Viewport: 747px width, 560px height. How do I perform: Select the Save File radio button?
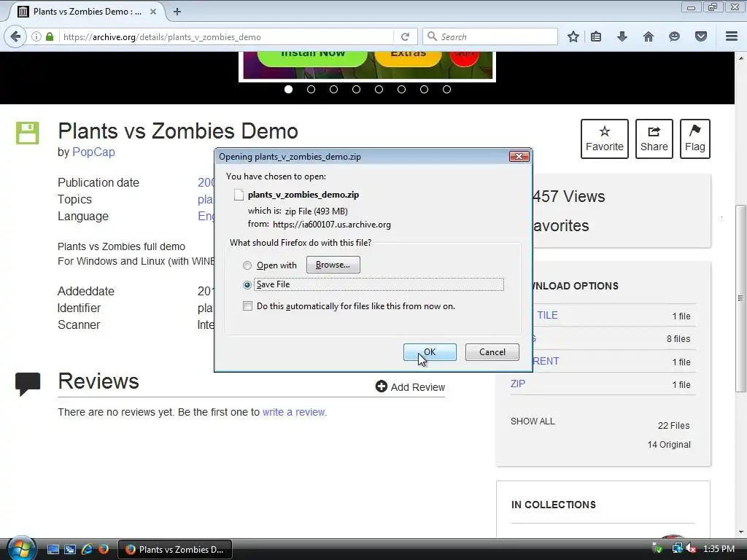coord(247,285)
